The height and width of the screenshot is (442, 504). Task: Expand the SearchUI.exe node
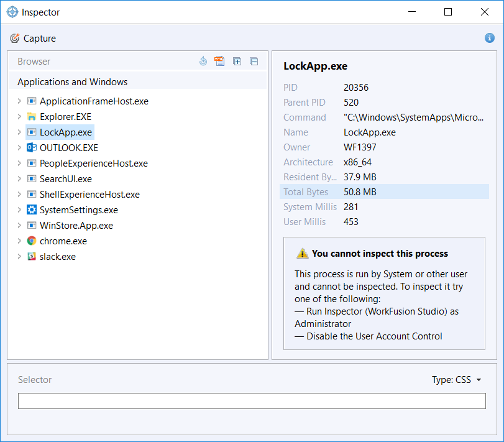19,179
